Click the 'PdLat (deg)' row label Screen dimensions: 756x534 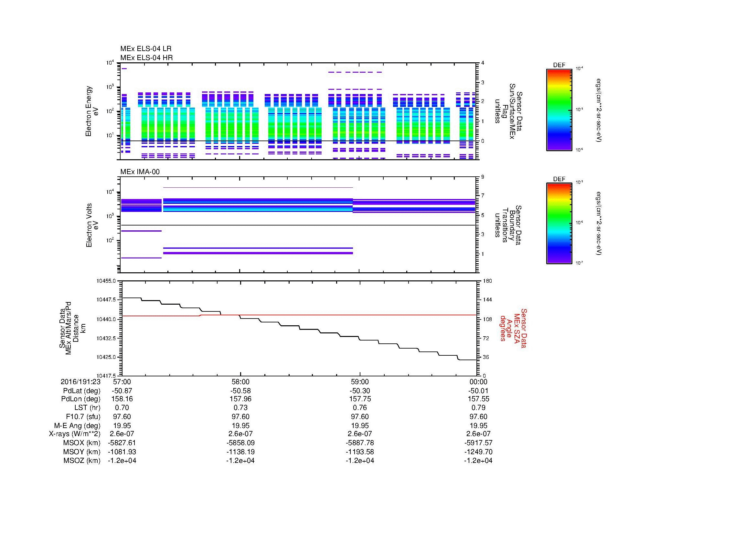click(x=82, y=391)
